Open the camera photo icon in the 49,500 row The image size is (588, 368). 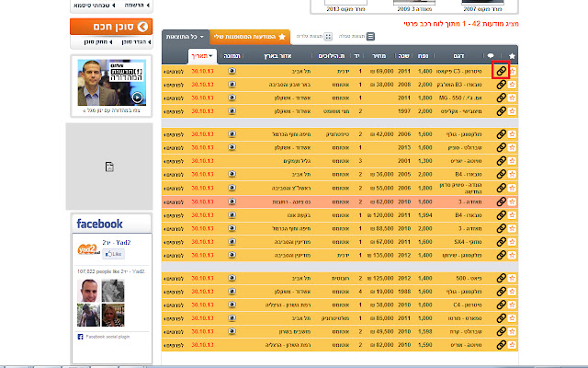coord(232,331)
